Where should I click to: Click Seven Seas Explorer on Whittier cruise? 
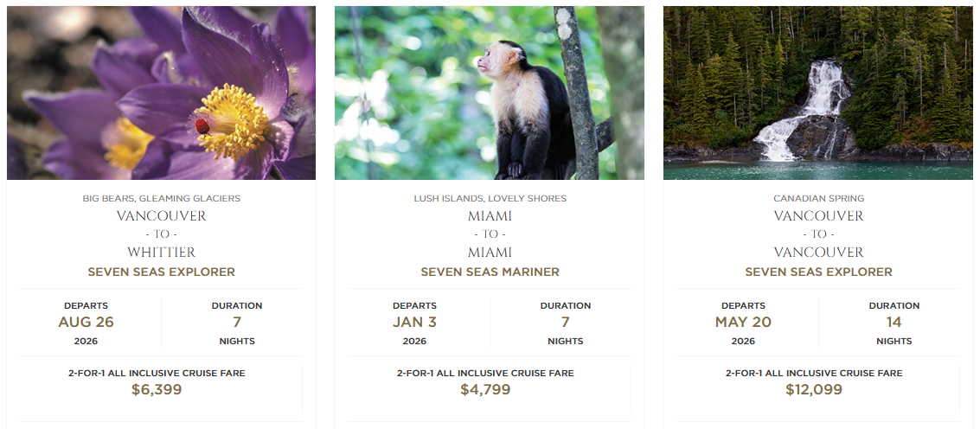coord(162,272)
